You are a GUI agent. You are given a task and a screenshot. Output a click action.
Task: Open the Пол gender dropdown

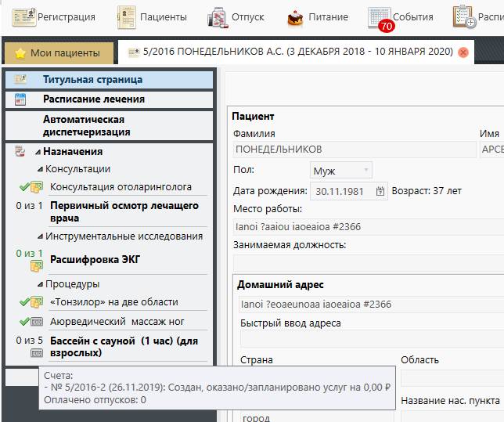click(x=342, y=170)
